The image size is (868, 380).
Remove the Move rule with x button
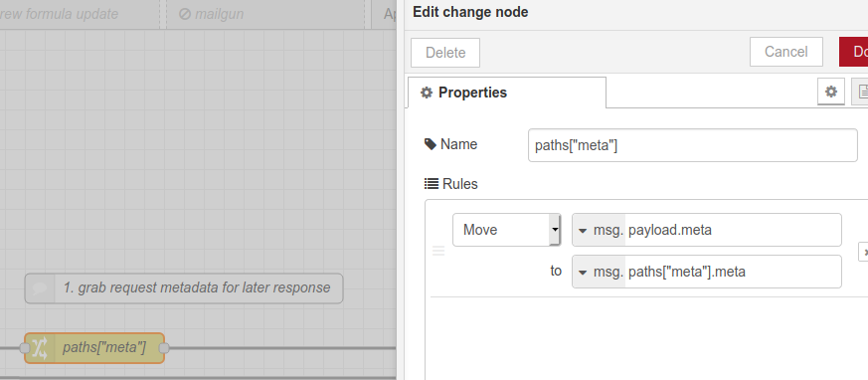coord(863,252)
